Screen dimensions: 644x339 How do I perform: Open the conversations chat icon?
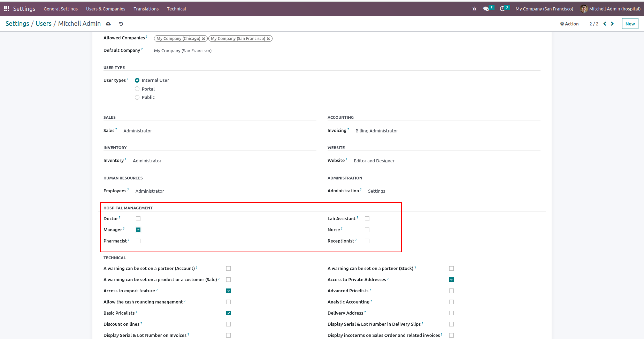point(486,9)
